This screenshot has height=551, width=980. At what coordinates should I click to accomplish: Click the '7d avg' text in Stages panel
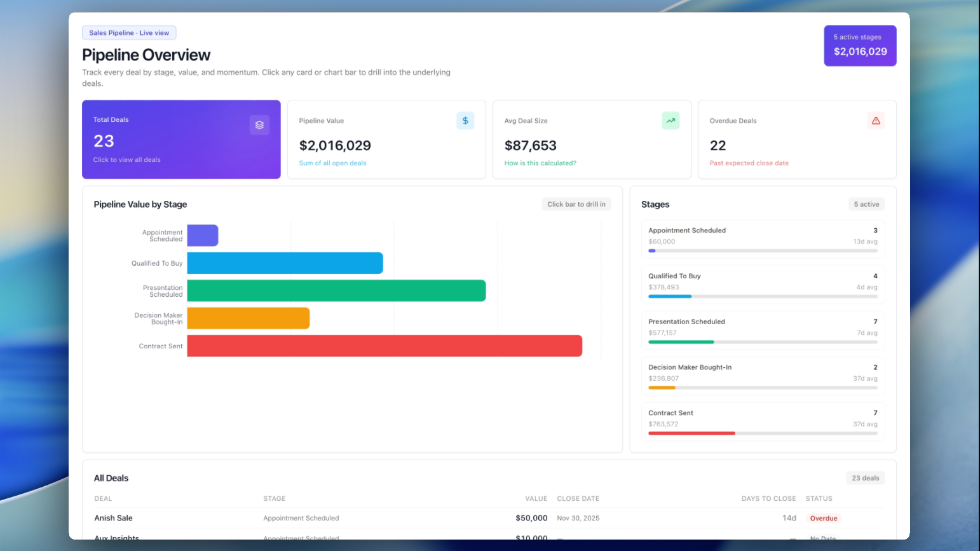pos(867,333)
